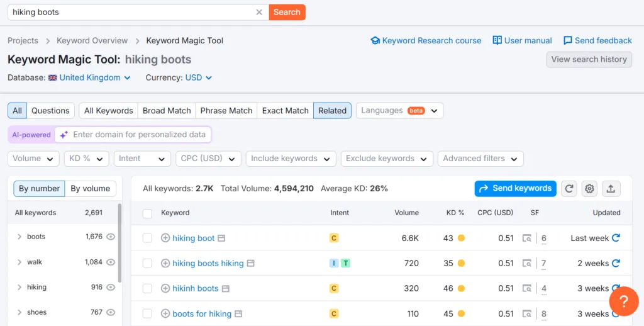
Task: Open the Include keywords dropdown
Action: 291,159
